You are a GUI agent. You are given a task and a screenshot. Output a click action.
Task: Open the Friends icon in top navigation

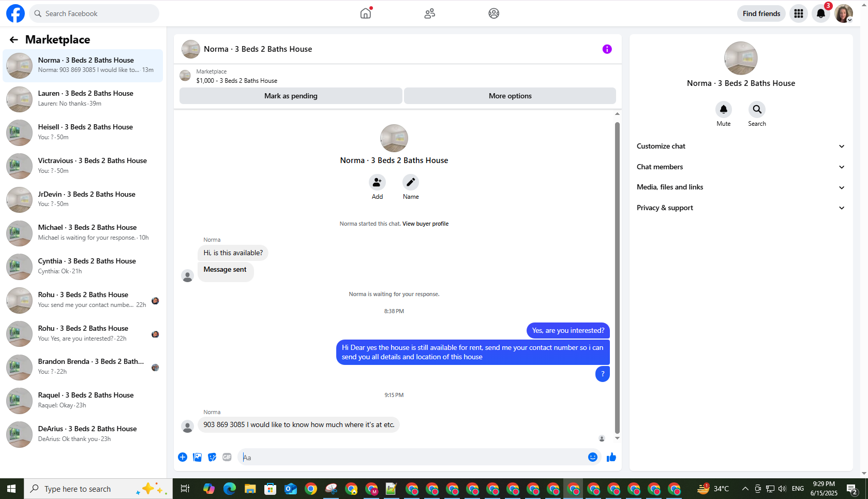[430, 13]
